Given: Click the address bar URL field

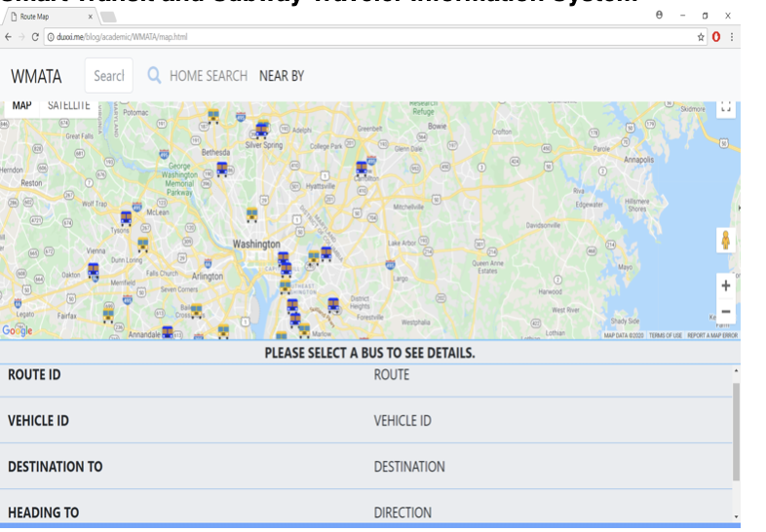Looking at the screenshot, I should 376,37.
